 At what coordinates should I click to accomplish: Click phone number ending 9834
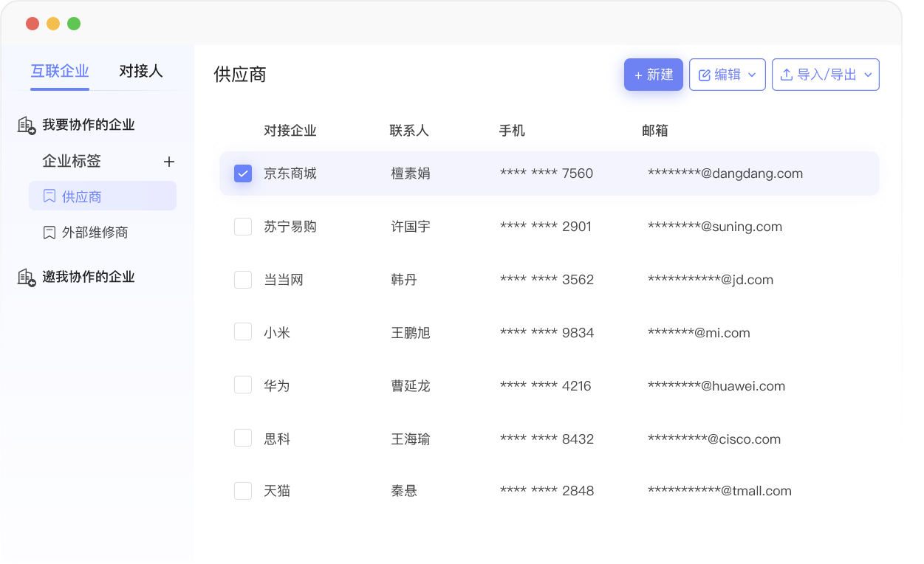[x=547, y=333]
